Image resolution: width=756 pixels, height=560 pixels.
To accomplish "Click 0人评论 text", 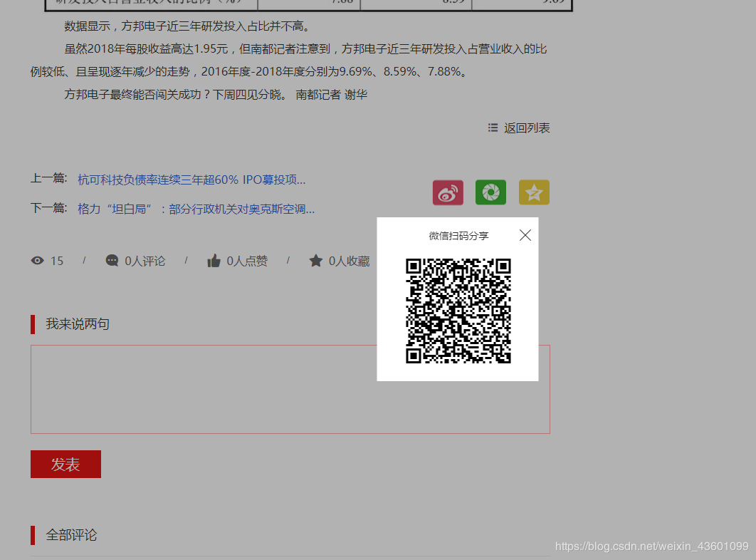I will click(145, 261).
